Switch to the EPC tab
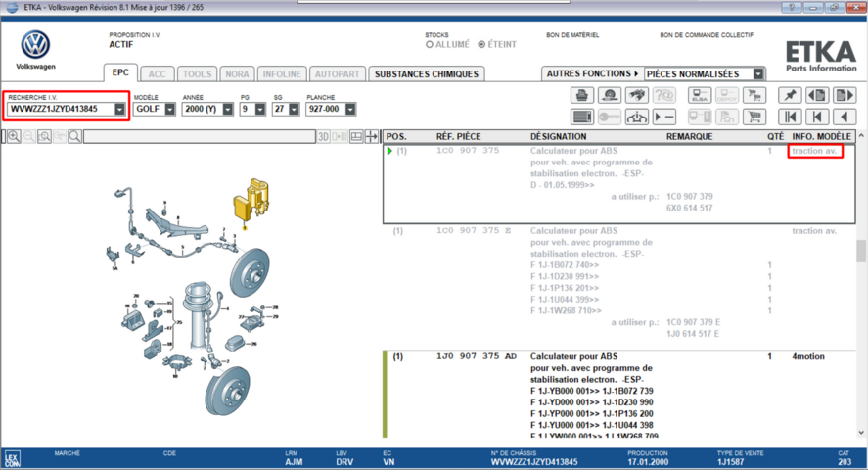Viewport: 868px width, 470px height. tap(120, 72)
